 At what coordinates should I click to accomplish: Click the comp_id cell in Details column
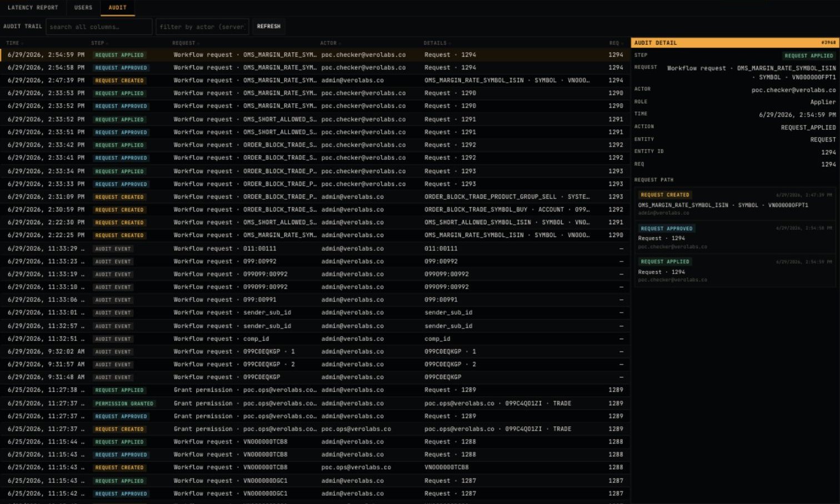[x=437, y=339]
